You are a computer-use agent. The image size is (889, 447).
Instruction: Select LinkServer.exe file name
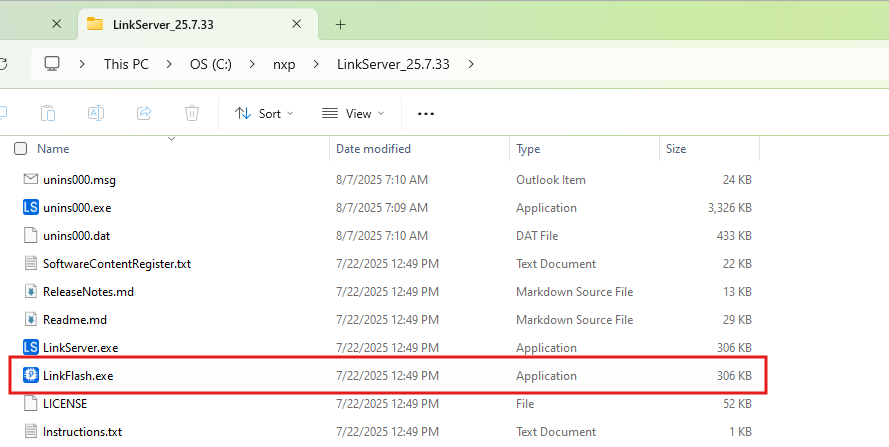point(81,348)
